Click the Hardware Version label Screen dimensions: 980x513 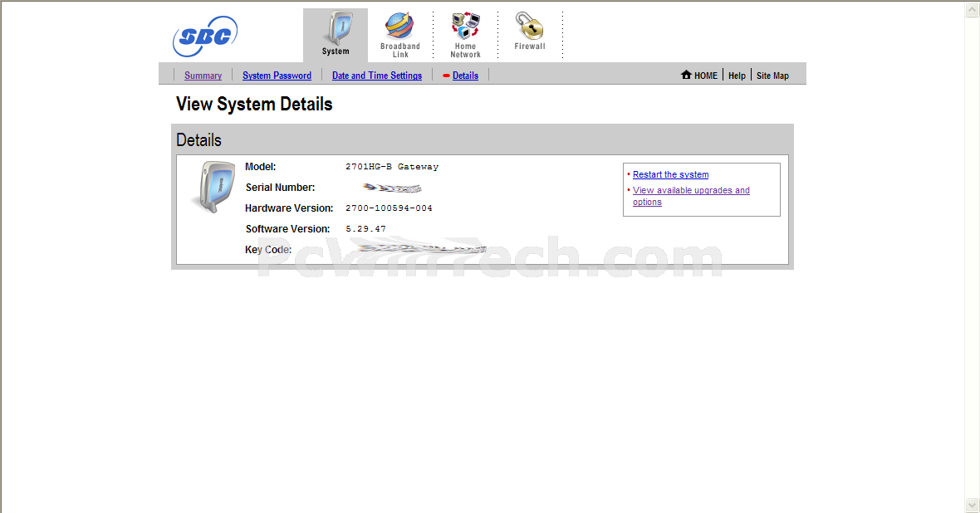pos(289,208)
